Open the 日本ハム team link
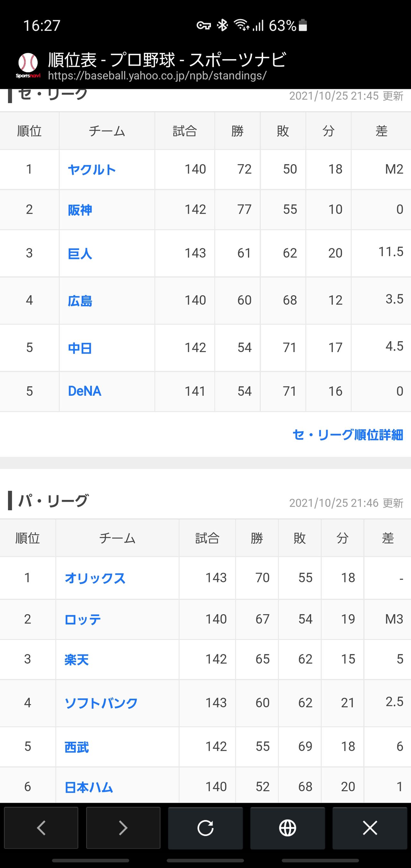The height and width of the screenshot is (868, 411). (89, 787)
